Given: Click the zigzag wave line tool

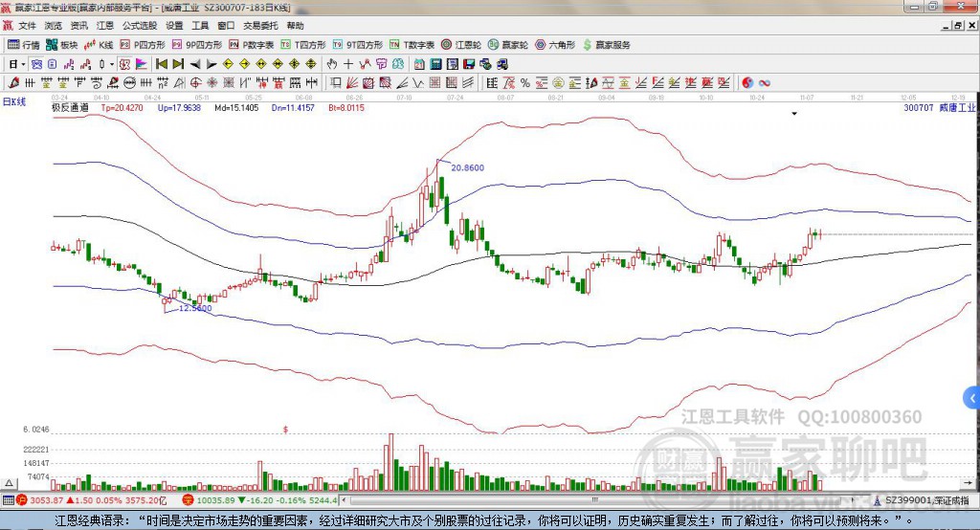Looking at the screenshot, I should pos(418,83).
